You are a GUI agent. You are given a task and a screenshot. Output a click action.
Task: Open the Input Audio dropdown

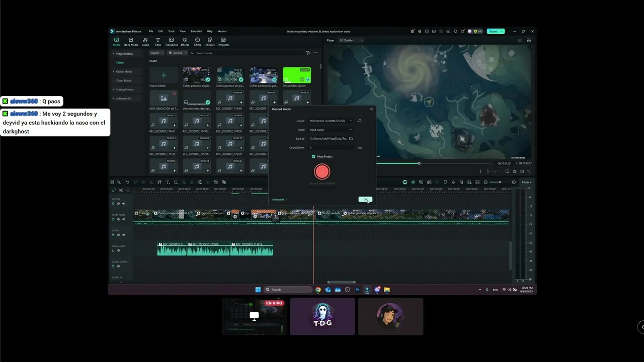331,130
